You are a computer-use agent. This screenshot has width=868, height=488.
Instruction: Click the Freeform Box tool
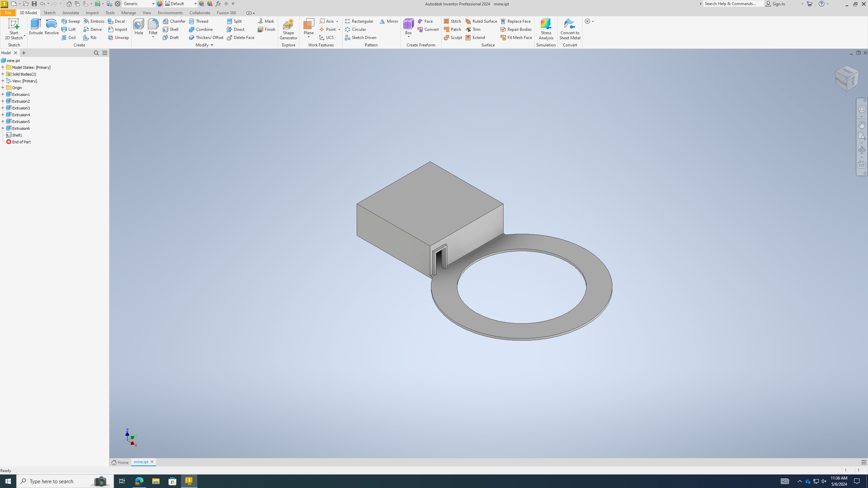click(408, 27)
